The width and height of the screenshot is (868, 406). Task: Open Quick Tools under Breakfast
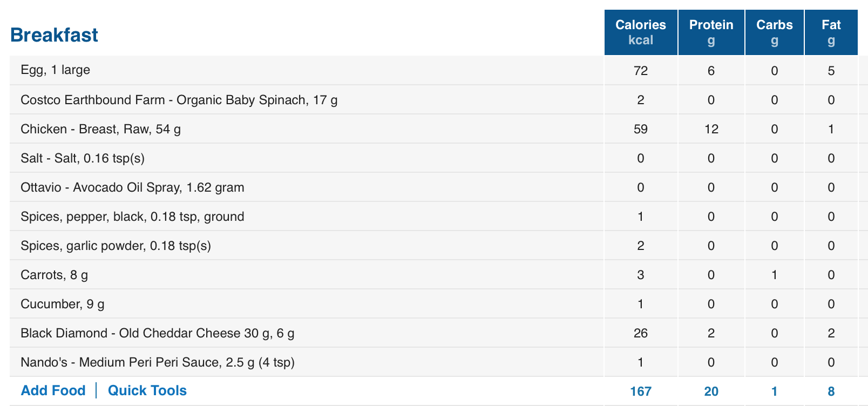(x=147, y=390)
